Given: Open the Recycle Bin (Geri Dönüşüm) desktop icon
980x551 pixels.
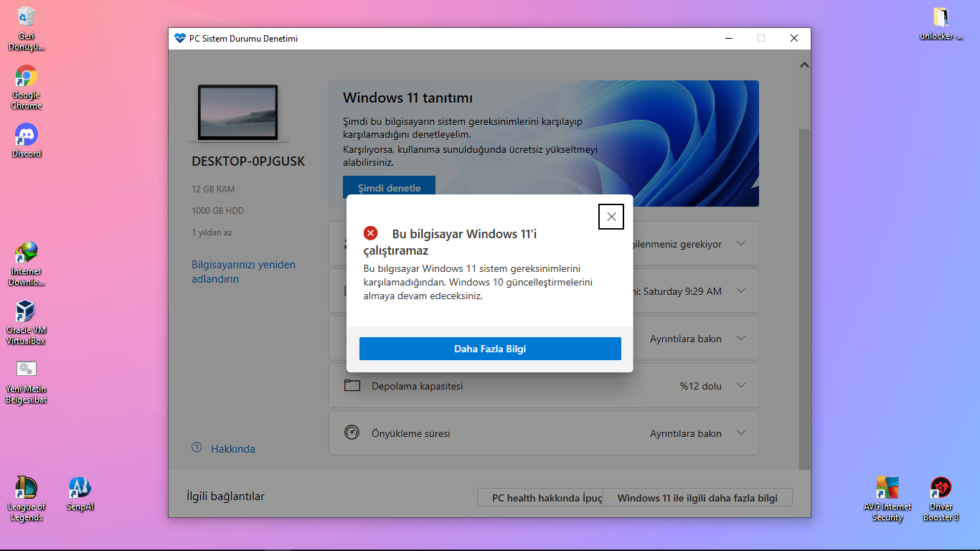Looking at the screenshot, I should click(27, 29).
